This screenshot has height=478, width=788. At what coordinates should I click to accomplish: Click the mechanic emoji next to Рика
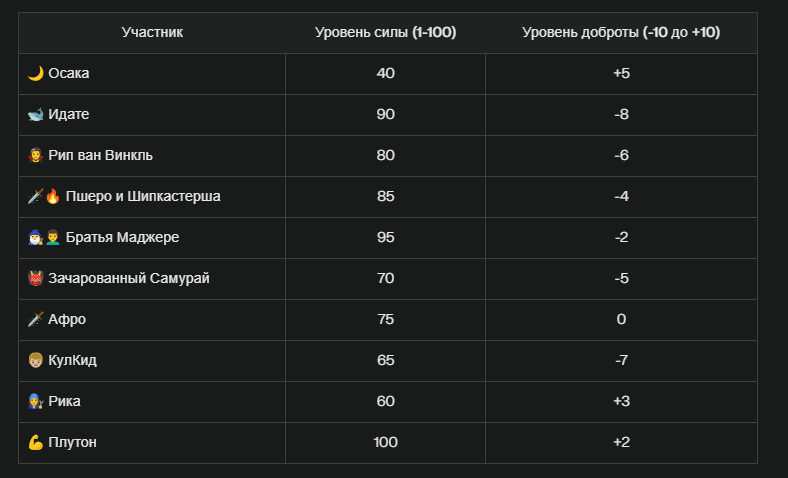pos(36,402)
